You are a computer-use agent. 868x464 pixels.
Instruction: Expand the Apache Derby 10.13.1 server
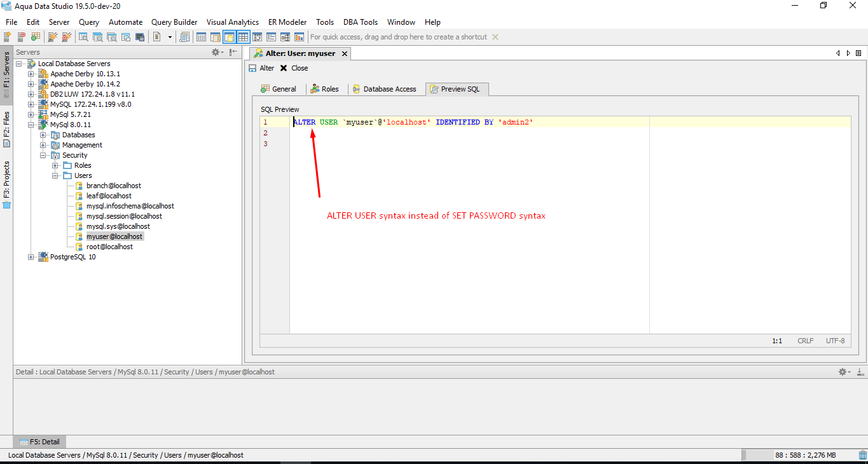pos(31,74)
